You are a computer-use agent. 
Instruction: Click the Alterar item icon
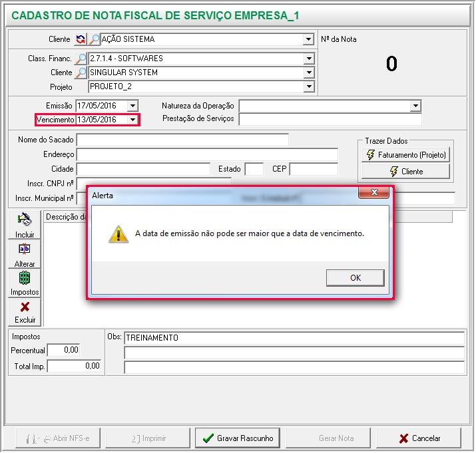click(25, 249)
